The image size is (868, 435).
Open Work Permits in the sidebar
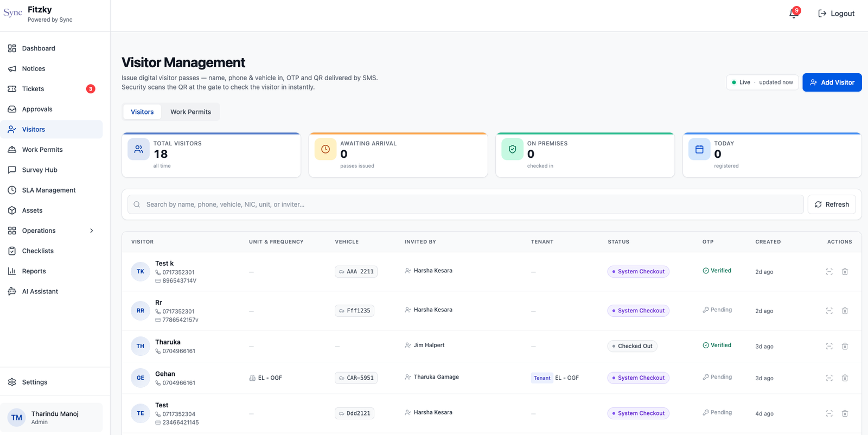click(x=52, y=150)
